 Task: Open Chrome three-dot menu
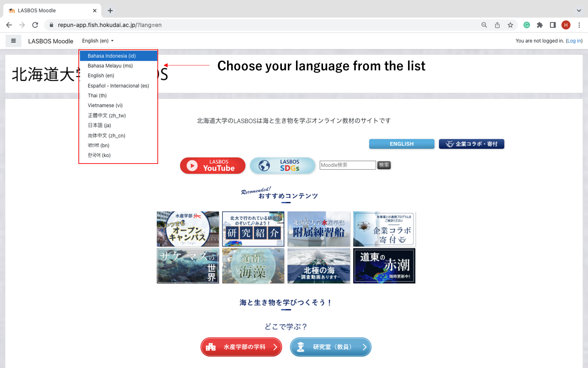(x=579, y=25)
